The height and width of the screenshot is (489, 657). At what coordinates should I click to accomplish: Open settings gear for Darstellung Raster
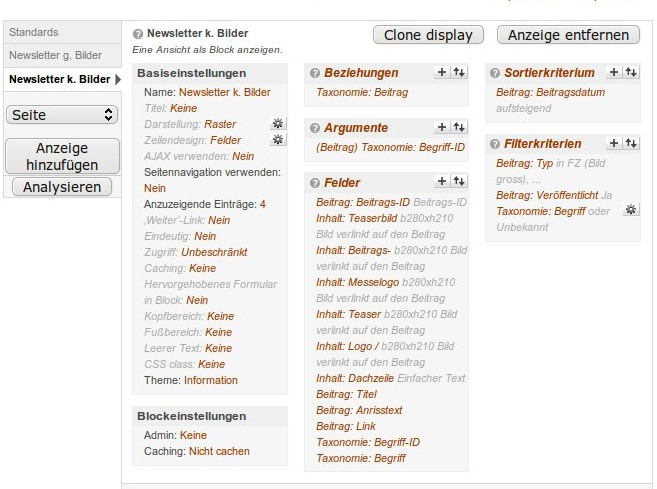coord(278,123)
